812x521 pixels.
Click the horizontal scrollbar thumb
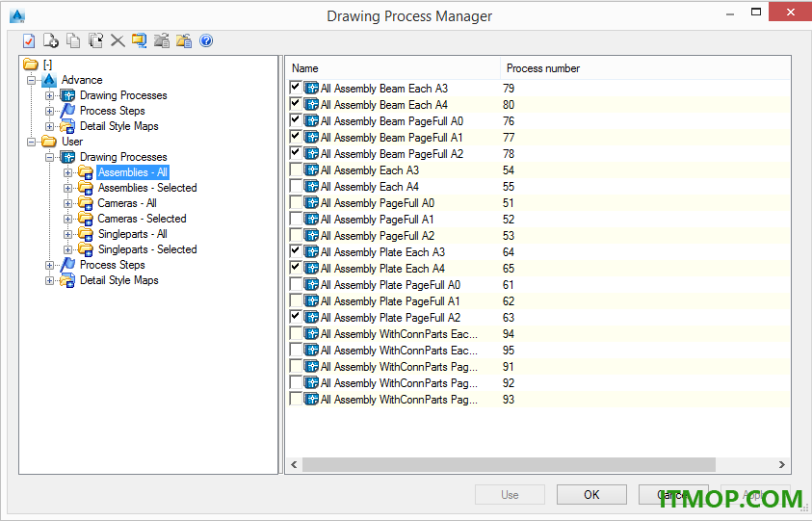pos(509,464)
